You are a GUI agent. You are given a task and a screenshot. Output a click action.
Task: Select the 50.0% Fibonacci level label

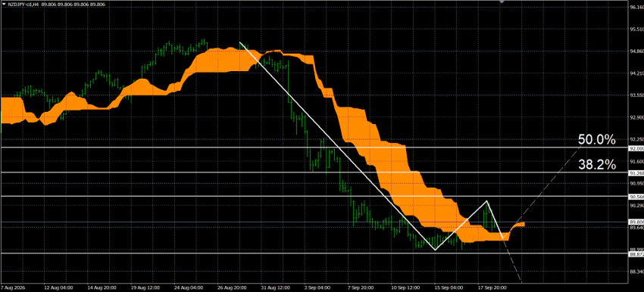pyautogui.click(x=597, y=140)
